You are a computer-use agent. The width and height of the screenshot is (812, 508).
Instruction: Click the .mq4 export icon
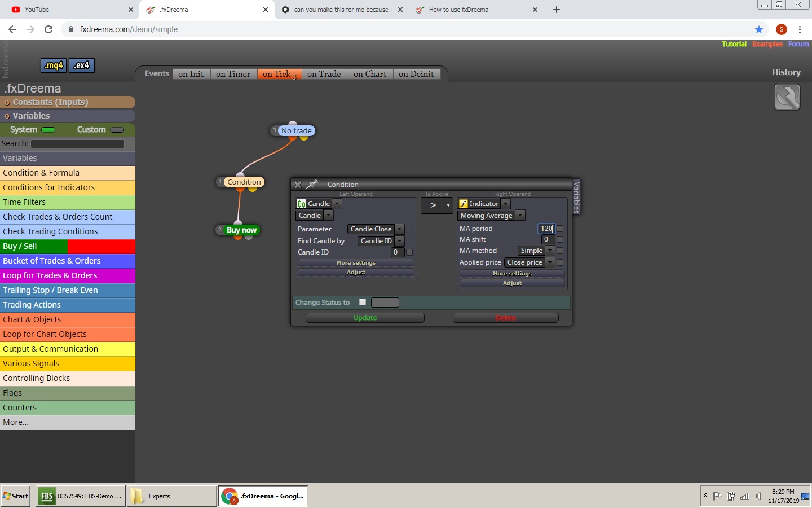pyautogui.click(x=54, y=65)
